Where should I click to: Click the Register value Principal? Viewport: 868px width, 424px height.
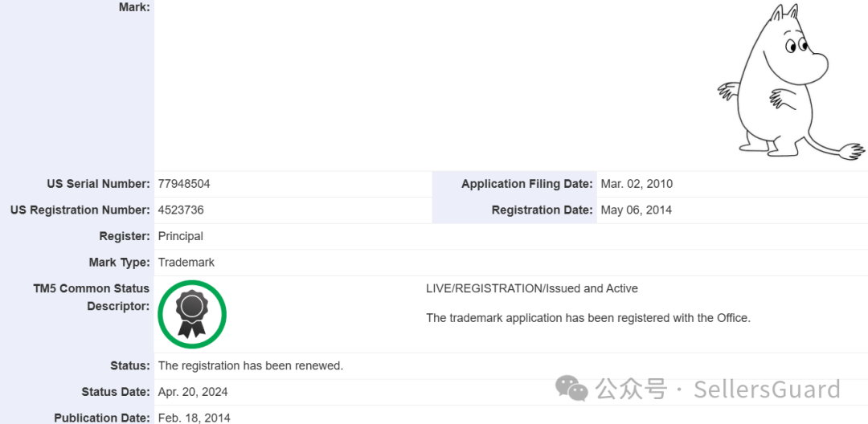click(x=181, y=236)
